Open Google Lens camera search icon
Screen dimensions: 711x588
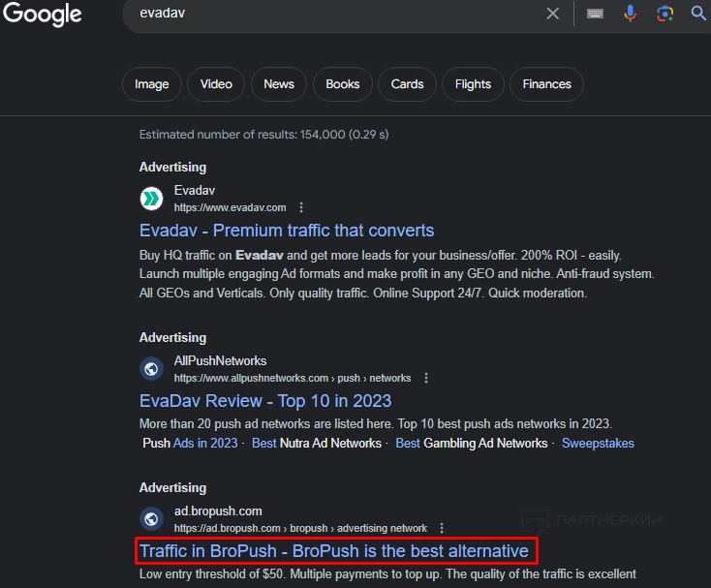665,14
